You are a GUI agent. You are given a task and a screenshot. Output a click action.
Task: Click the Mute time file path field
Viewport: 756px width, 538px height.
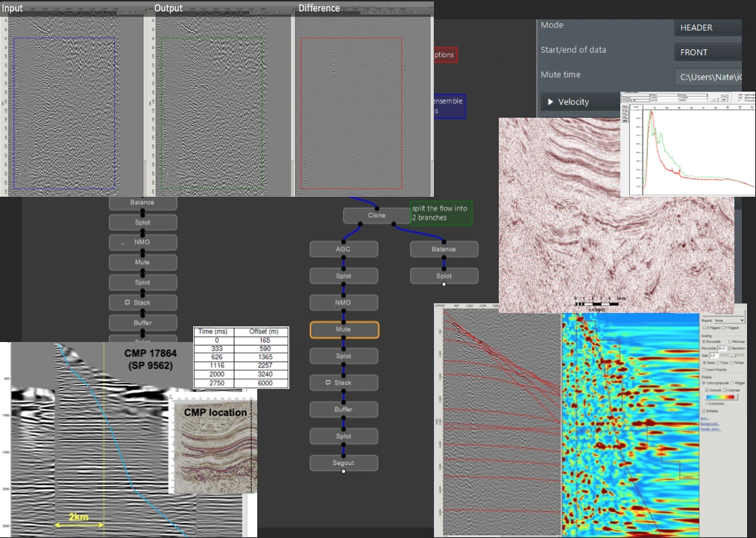point(708,77)
